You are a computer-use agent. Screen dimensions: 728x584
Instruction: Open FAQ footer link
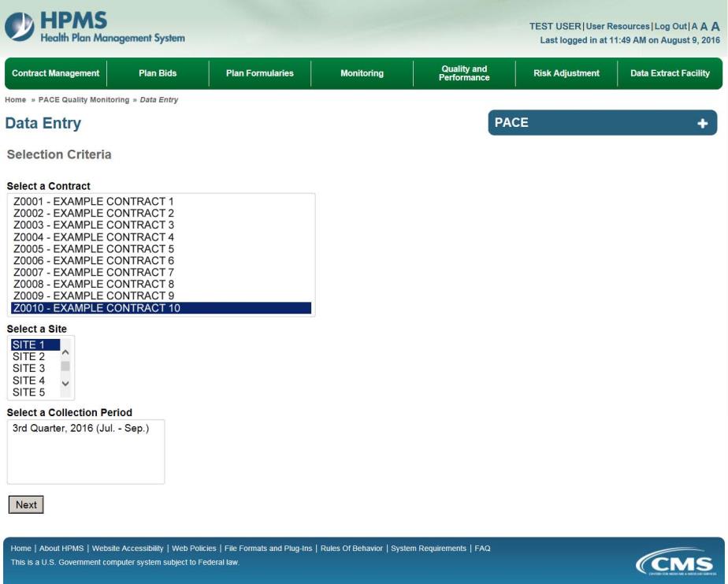482,549
